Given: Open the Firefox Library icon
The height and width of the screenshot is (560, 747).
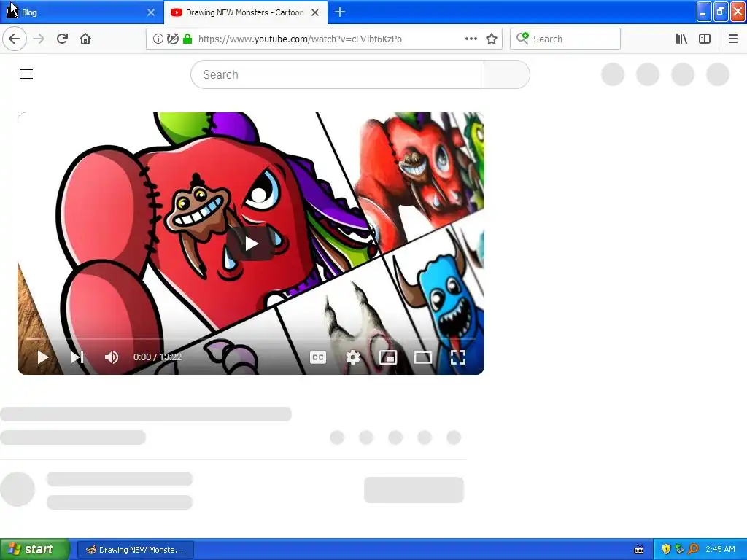Looking at the screenshot, I should (x=681, y=39).
